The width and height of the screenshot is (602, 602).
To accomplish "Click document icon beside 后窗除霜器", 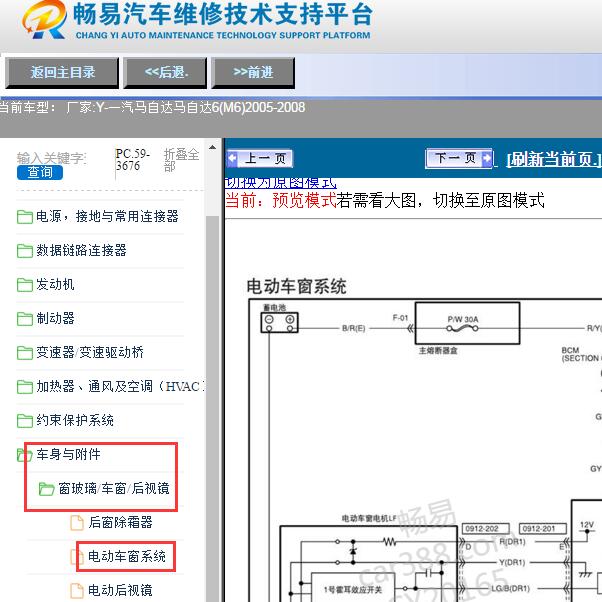I will [77, 523].
